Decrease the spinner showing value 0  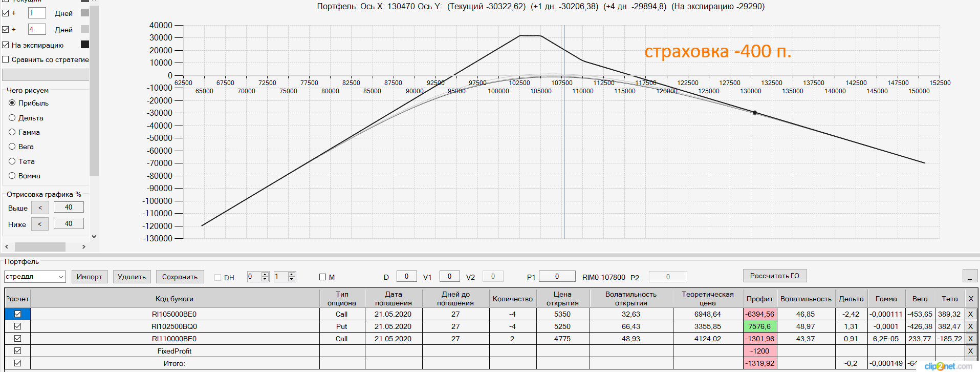265,279
